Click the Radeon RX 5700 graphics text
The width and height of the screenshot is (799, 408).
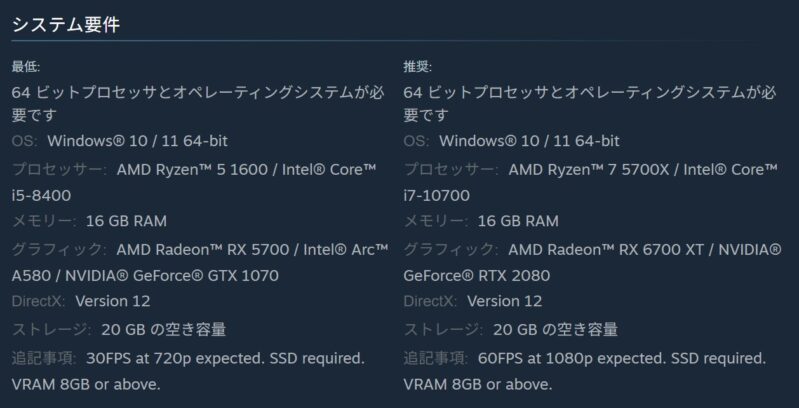click(x=204, y=249)
